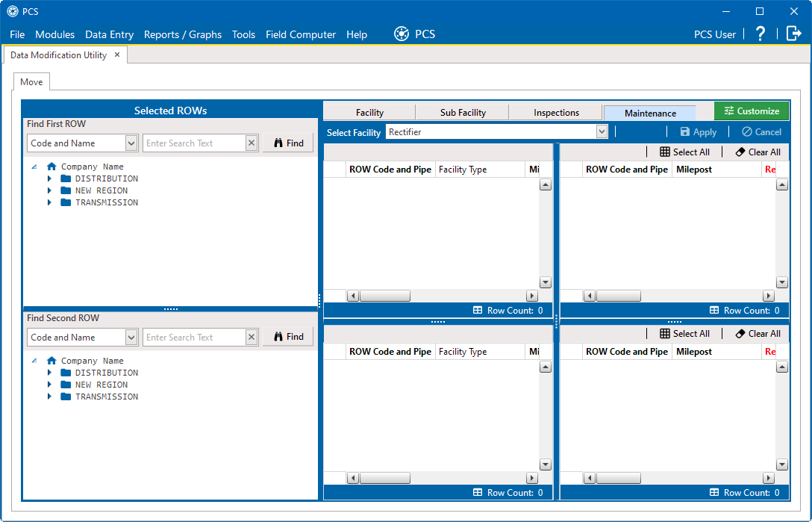Click horizontal scrollbar thumb in upper left grid
Image resolution: width=812 pixels, height=522 pixels.
pos(385,296)
